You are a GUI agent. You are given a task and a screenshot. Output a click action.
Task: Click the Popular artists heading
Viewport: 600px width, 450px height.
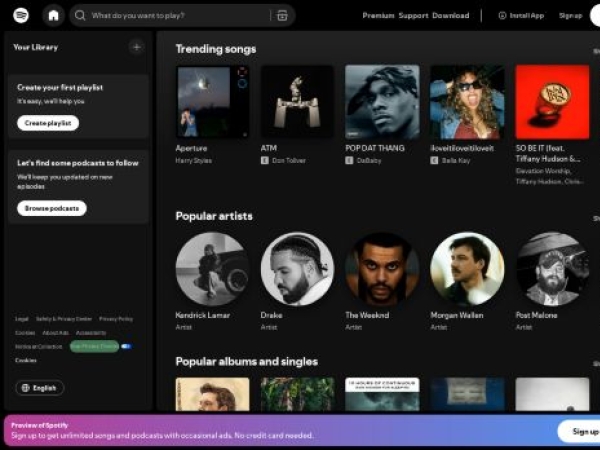(214, 216)
